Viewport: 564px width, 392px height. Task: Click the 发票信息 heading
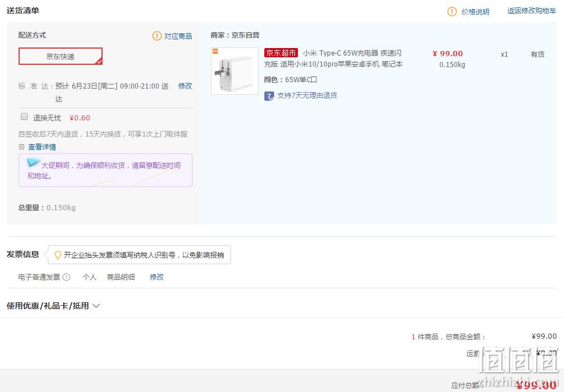(x=23, y=254)
